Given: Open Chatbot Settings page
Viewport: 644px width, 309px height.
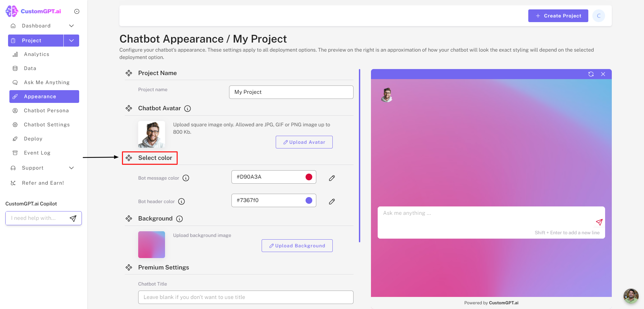Looking at the screenshot, I should [x=47, y=125].
